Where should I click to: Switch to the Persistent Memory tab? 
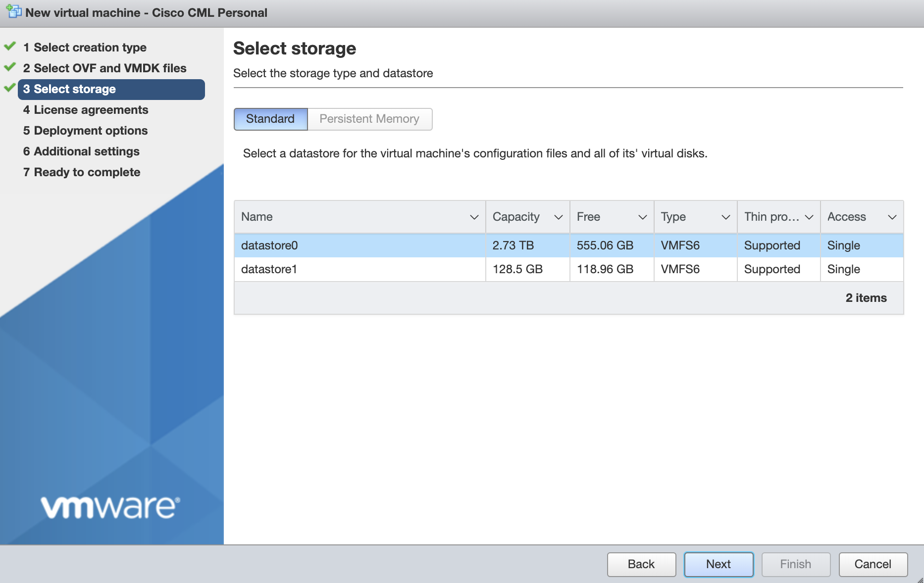(x=369, y=119)
